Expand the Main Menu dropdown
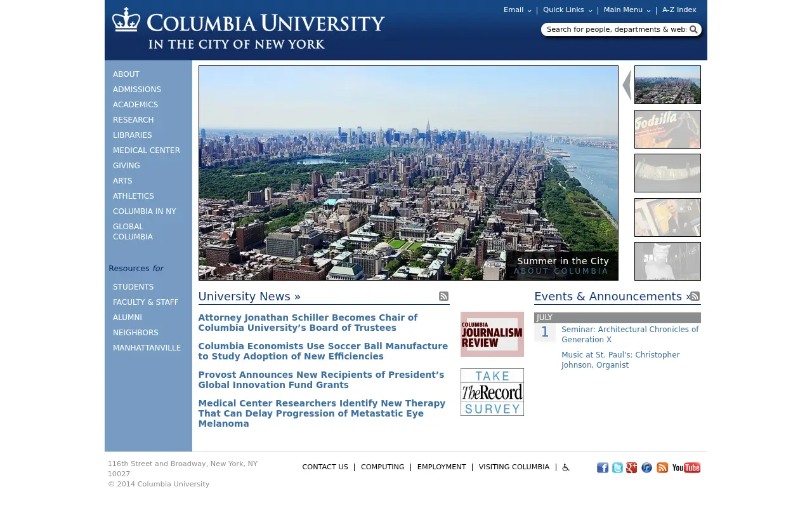This screenshot has width=812, height=508. point(627,10)
